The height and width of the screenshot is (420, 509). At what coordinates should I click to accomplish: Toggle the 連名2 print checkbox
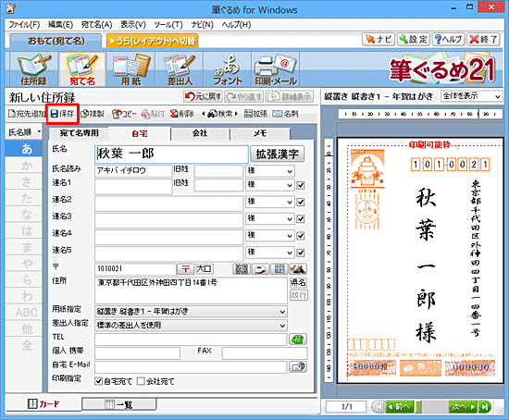[301, 203]
